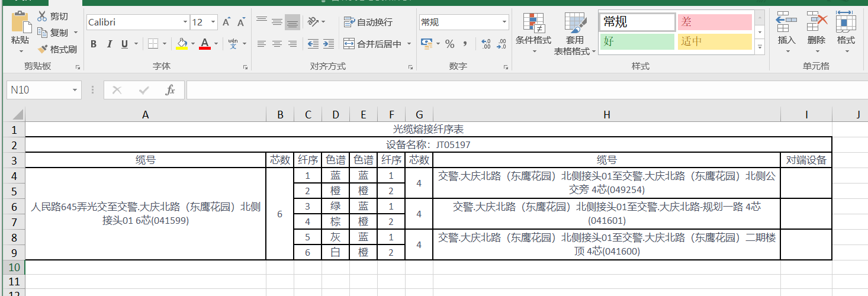Click the Paste (粘贴) clipboard icon
Screen dimensions: 868x296
(20, 22)
